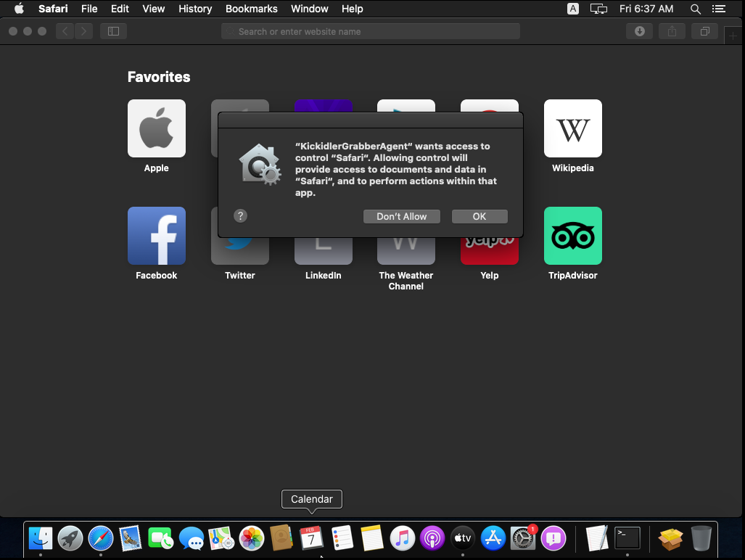Image resolution: width=745 pixels, height=560 pixels.
Task: Open Maps from the Dock
Action: tap(221, 539)
